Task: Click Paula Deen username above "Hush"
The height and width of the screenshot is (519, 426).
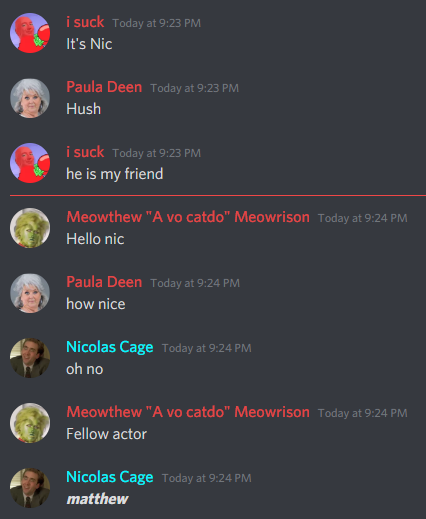Action: [x=104, y=87]
